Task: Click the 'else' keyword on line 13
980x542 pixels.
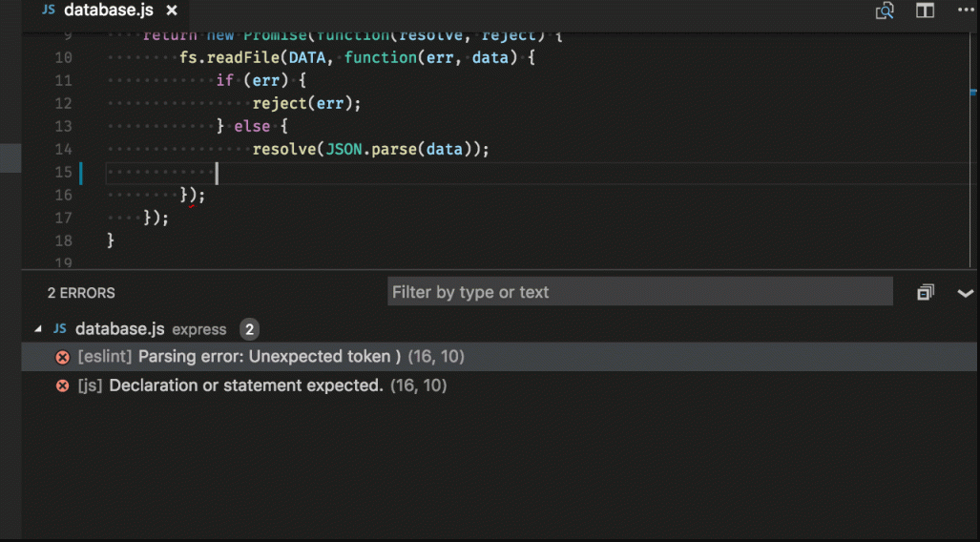Action: click(x=252, y=126)
